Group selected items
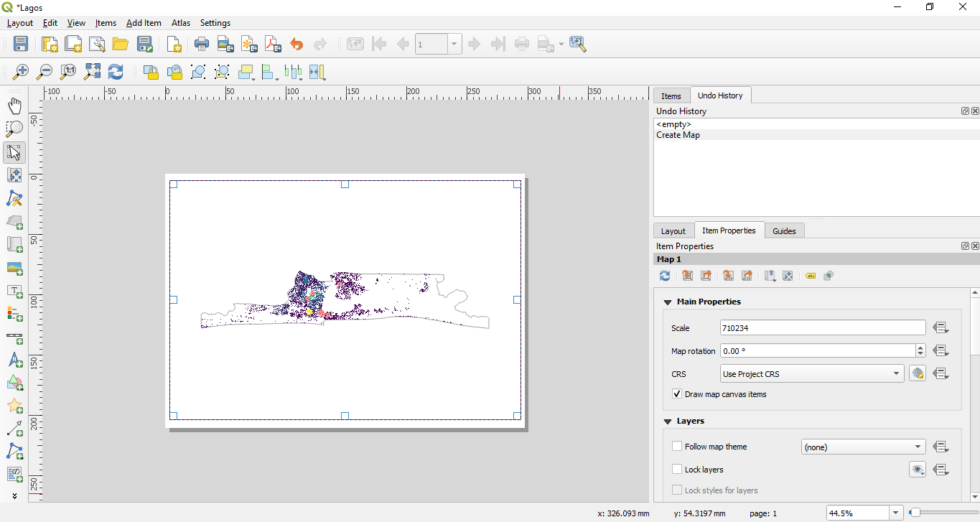Viewport: 980px width, 522px height. [x=198, y=72]
